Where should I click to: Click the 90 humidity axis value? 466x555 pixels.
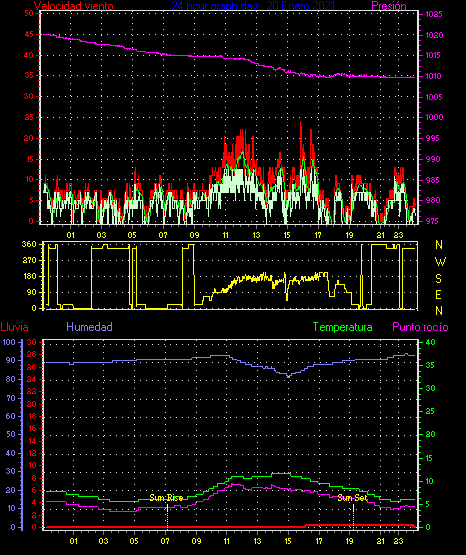tap(12, 360)
